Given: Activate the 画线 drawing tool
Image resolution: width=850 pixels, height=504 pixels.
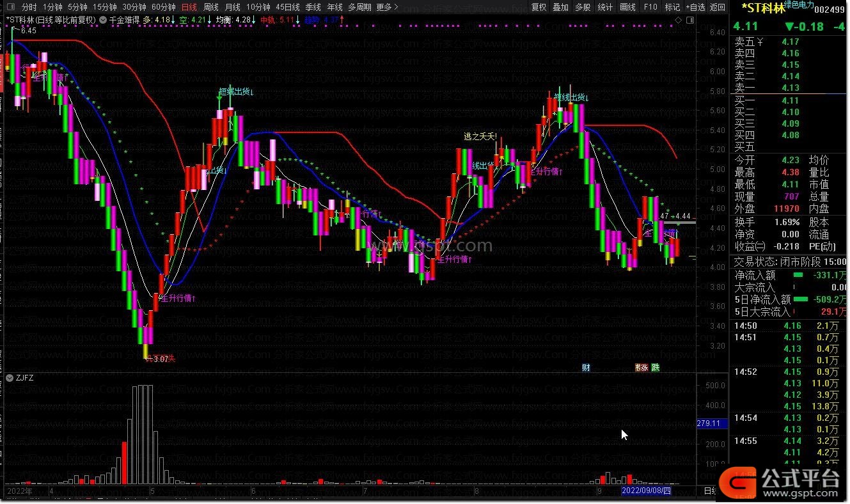Looking at the screenshot, I should [628, 7].
